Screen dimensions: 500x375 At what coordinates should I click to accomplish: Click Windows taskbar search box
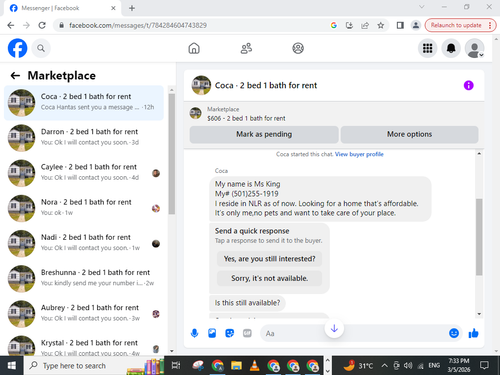pos(94,365)
